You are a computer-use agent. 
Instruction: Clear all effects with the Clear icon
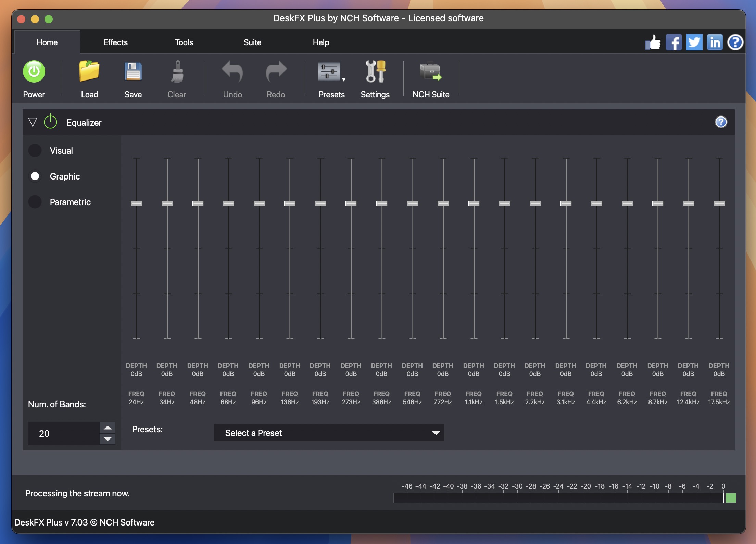point(176,71)
